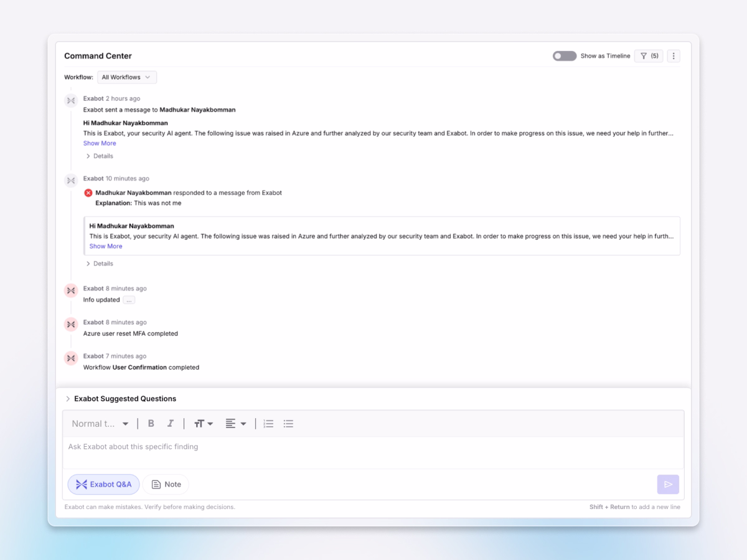Open the All Workflows dropdown

click(127, 77)
